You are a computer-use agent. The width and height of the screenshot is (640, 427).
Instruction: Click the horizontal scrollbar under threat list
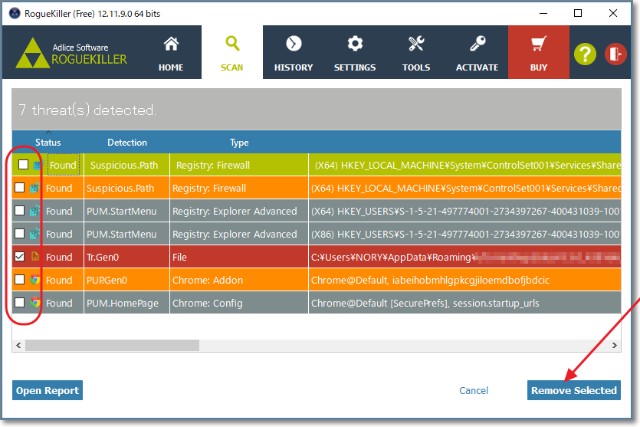click(x=300, y=345)
